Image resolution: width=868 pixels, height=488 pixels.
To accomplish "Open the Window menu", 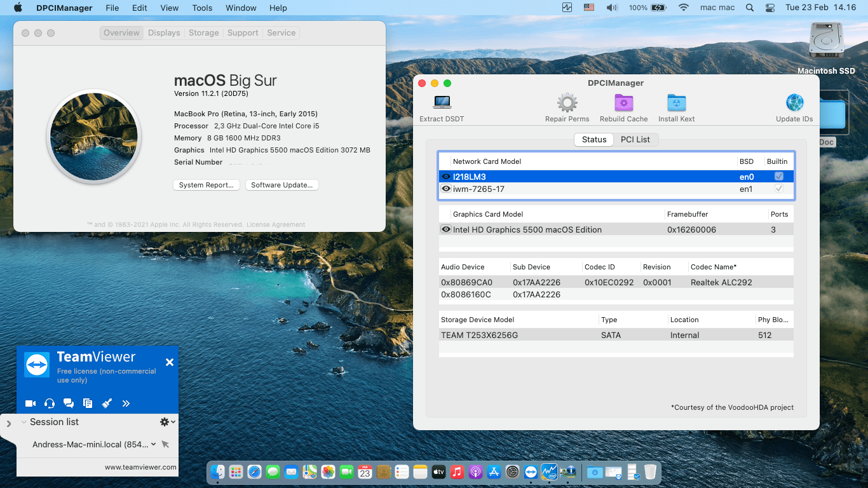I will click(241, 8).
